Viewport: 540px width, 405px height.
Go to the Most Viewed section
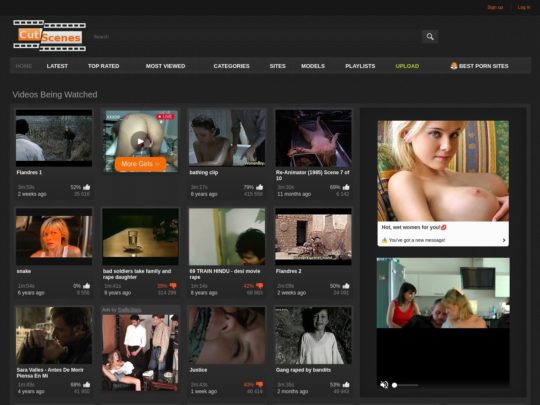click(x=165, y=66)
